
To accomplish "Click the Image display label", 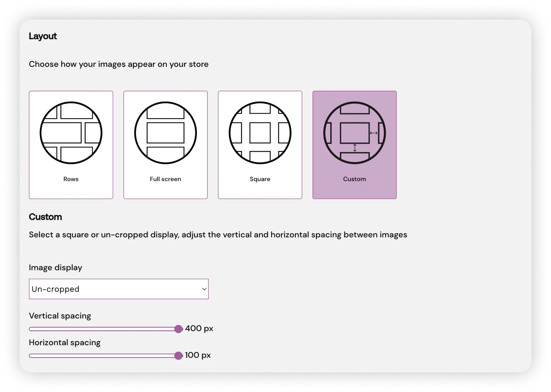I will (55, 268).
